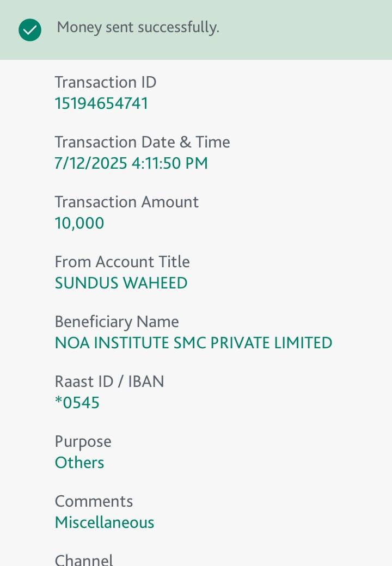This screenshot has height=566, width=392.
Task: Click the From Account Title label
Action: pos(122,262)
